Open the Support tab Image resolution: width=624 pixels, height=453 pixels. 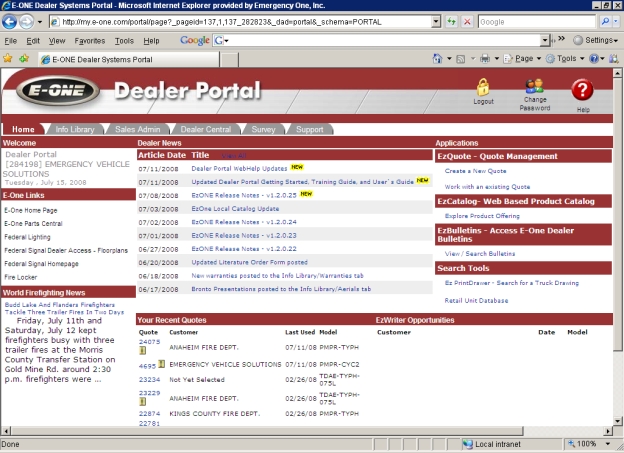pos(309,129)
